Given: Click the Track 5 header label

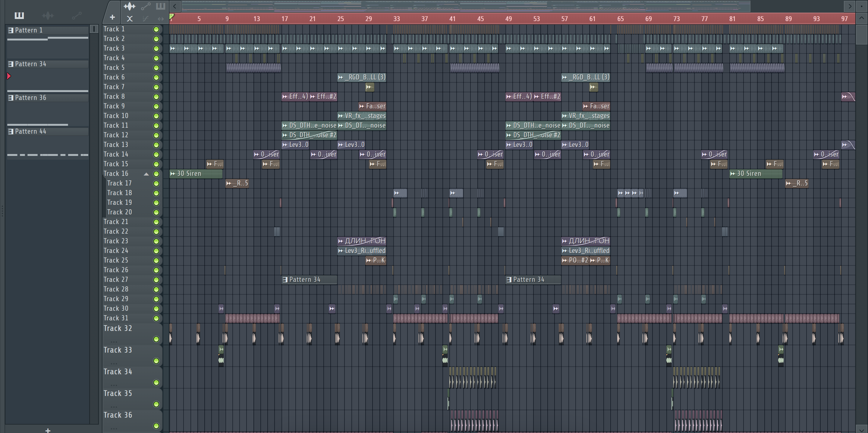Looking at the screenshot, I should pyautogui.click(x=114, y=68).
